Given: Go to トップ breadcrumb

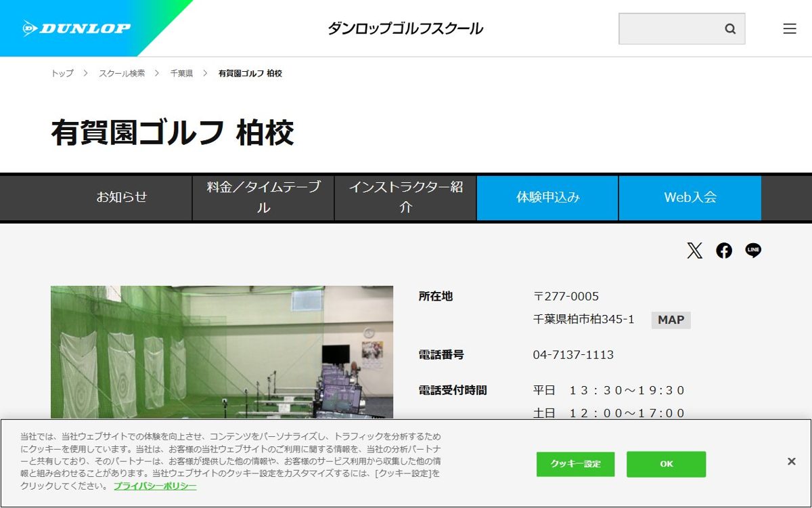Looking at the screenshot, I should 62,73.
